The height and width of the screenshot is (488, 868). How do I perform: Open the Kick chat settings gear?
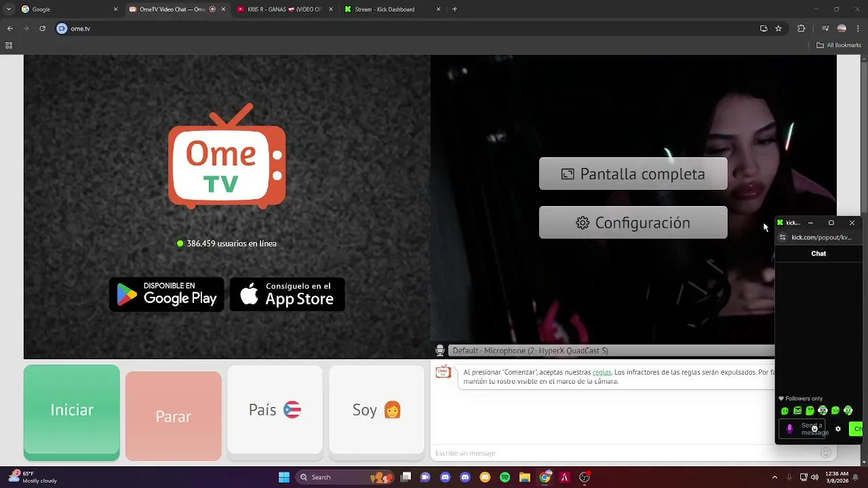coord(838,429)
